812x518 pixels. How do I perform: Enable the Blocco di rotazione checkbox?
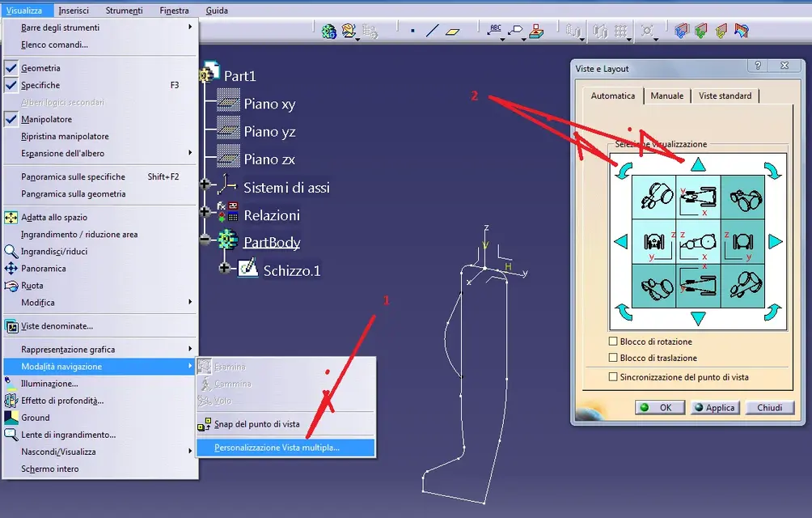613,342
